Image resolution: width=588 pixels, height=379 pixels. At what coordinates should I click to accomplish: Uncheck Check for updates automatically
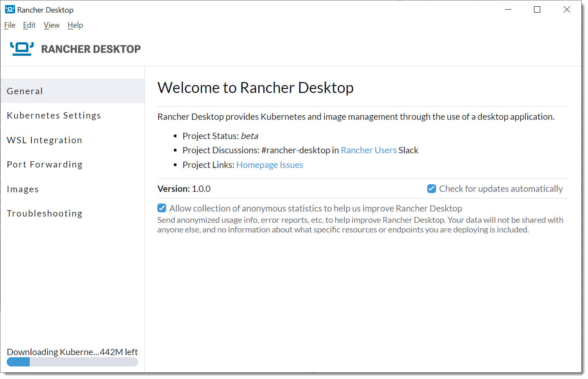click(x=431, y=188)
